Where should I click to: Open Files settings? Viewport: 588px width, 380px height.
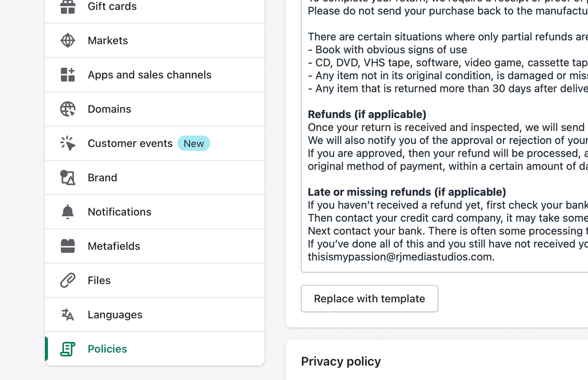tap(155, 280)
